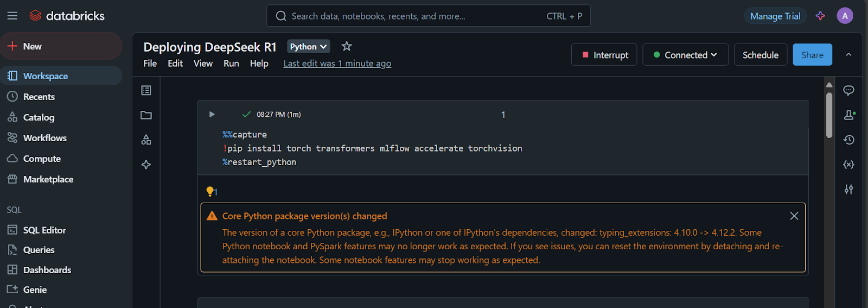Dismiss the package version warning

coord(794,216)
